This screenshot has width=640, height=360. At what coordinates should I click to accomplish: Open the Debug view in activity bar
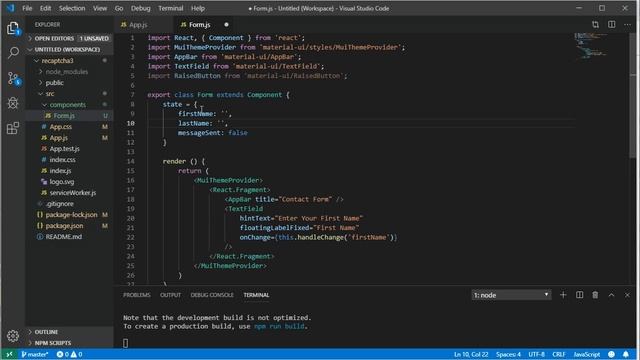pyautogui.click(x=13, y=103)
